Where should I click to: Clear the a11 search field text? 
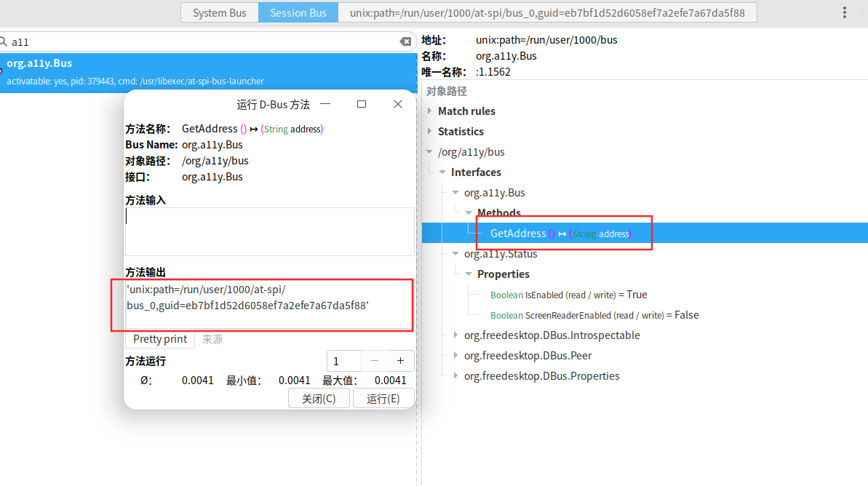[406, 42]
